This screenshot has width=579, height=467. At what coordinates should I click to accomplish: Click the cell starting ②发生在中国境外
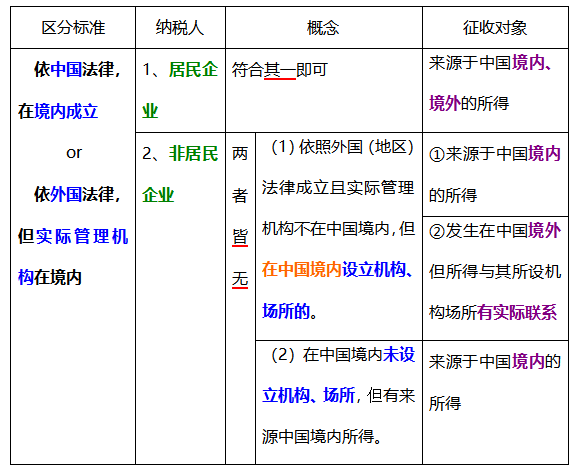(495, 278)
